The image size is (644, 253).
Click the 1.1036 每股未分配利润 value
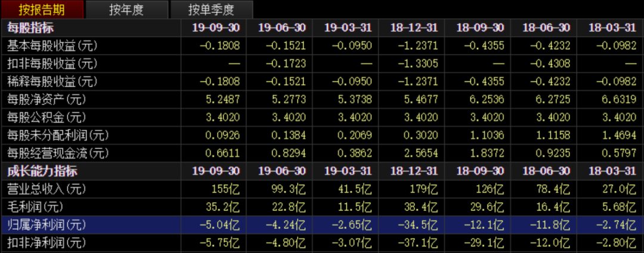(x=487, y=135)
